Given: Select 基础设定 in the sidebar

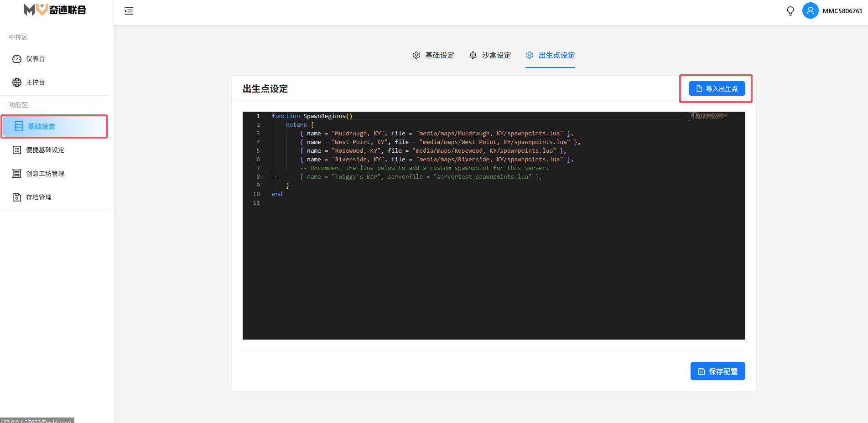Looking at the screenshot, I should tap(41, 126).
